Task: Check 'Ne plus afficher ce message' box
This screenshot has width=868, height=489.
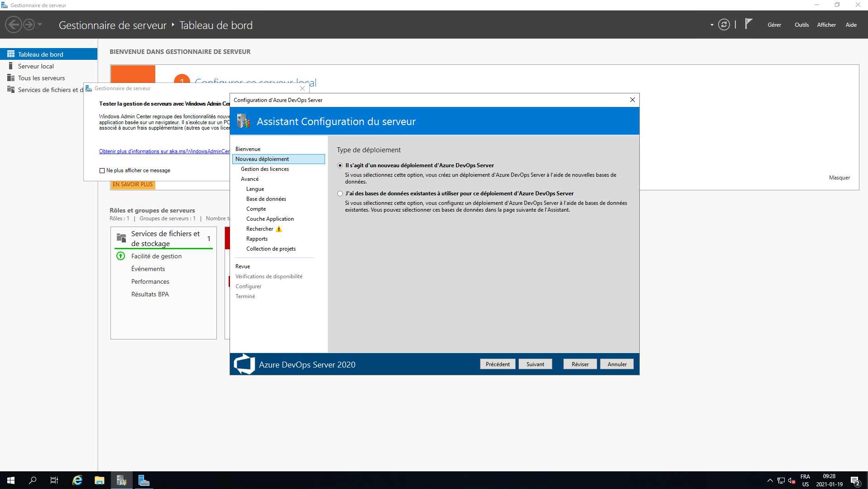Action: [x=102, y=171]
